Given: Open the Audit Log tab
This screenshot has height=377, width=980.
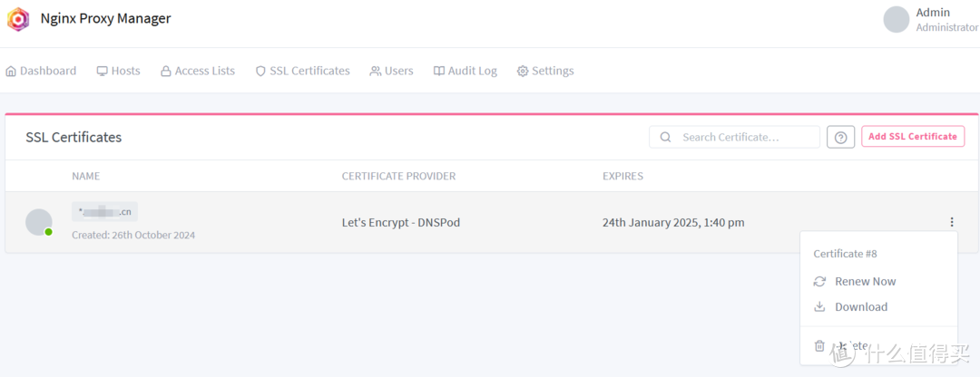Looking at the screenshot, I should point(465,71).
